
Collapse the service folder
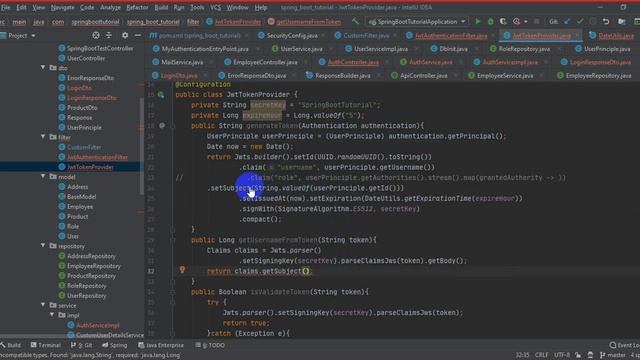click(x=43, y=305)
